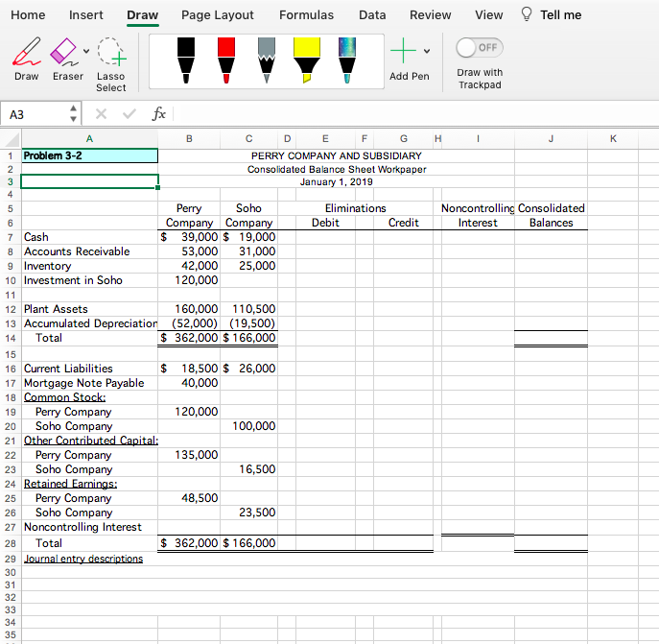Viewport: 659px width, 644px height.
Task: Click 'Common Stock:' underlined heading
Action: tap(64, 397)
